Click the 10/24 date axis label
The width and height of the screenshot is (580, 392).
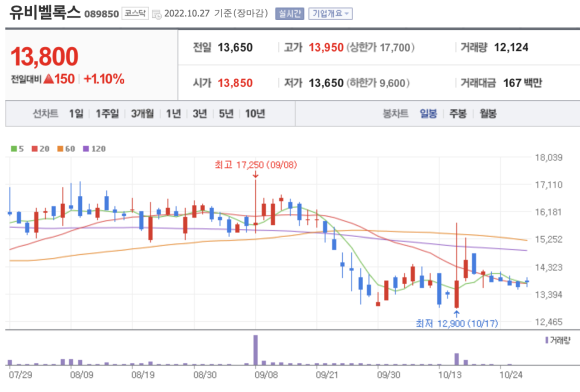pyautogui.click(x=511, y=375)
